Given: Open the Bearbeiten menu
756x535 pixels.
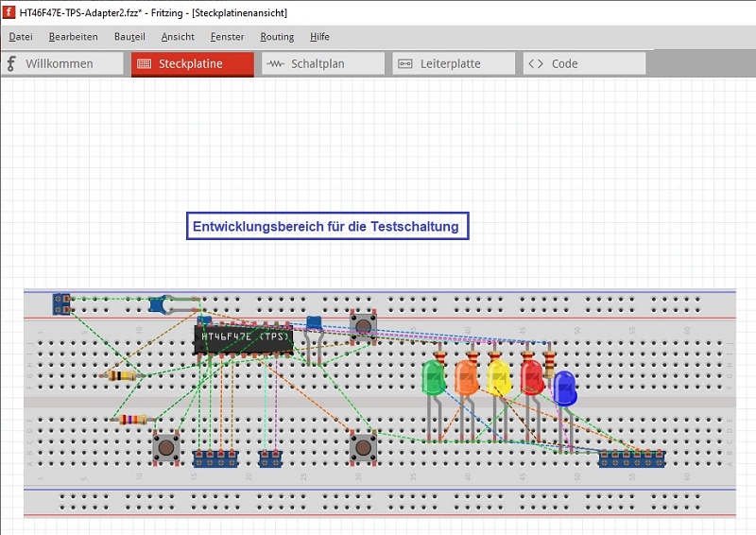Looking at the screenshot, I should pos(74,37).
